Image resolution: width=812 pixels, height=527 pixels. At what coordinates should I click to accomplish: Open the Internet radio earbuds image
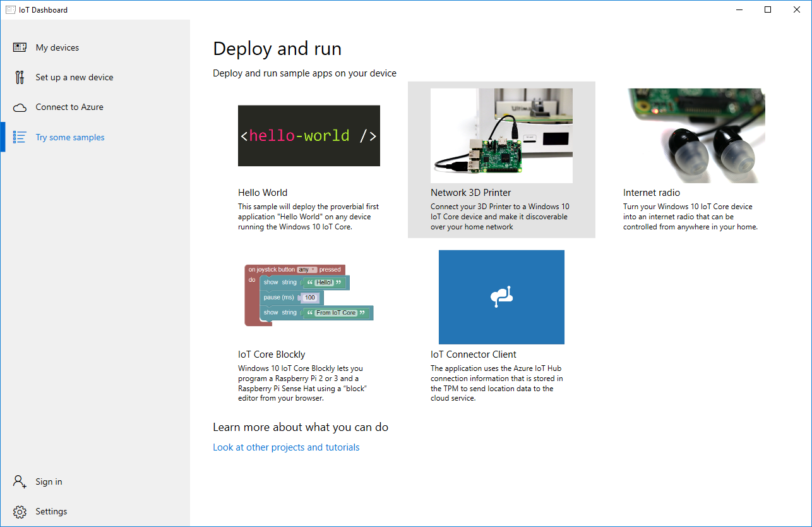coord(694,136)
